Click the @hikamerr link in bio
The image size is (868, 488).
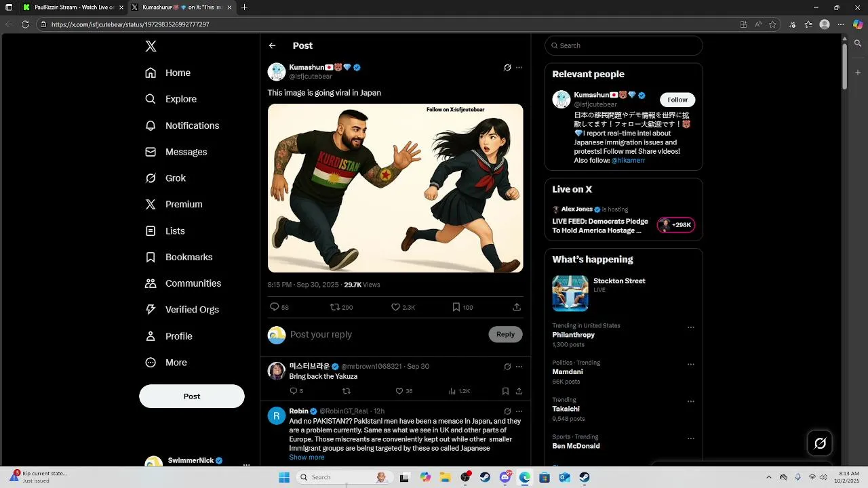(628, 161)
